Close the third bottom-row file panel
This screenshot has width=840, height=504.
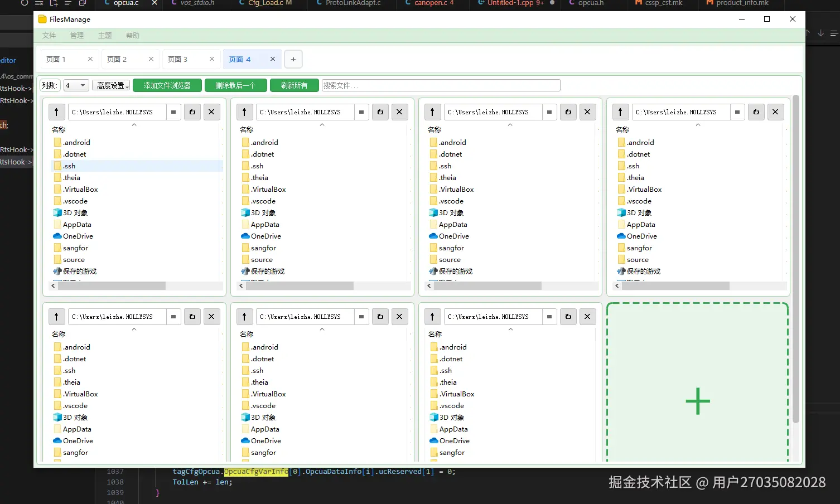pyautogui.click(x=587, y=317)
